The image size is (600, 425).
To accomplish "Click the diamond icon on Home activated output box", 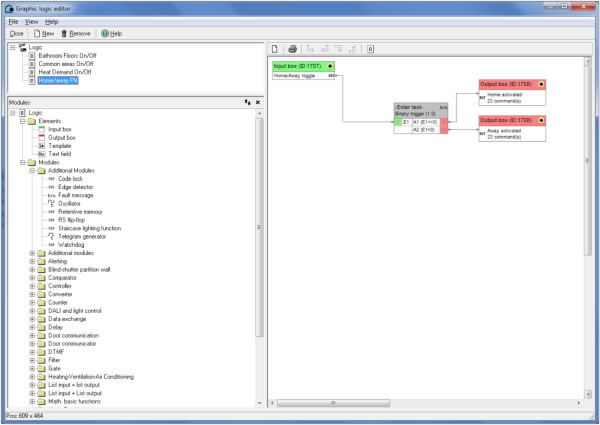I will (x=541, y=84).
